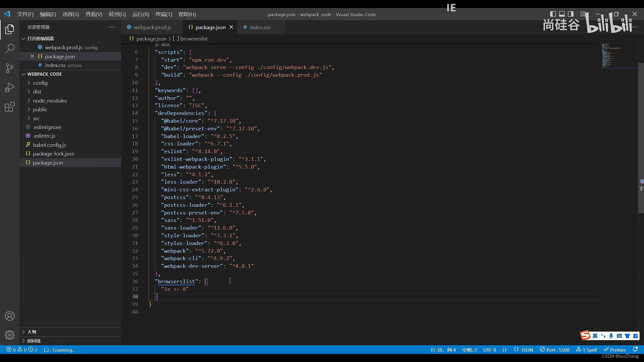Open the Explorer view in activity bar
Screen dimensions: 644x362
[x=10, y=29]
